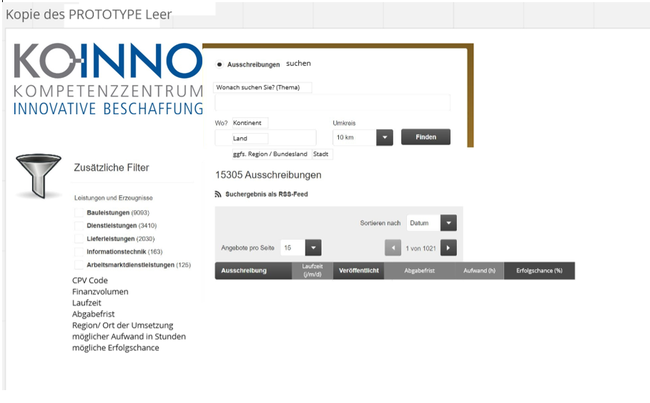Screen dimensions: 650x403
Task: Click the KOINNO logo
Action: click(x=108, y=80)
